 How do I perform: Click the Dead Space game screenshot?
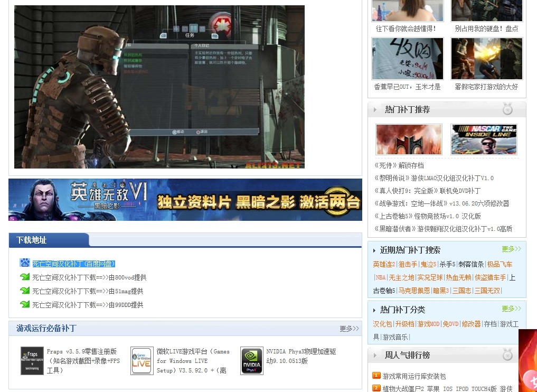pyautogui.click(x=159, y=87)
